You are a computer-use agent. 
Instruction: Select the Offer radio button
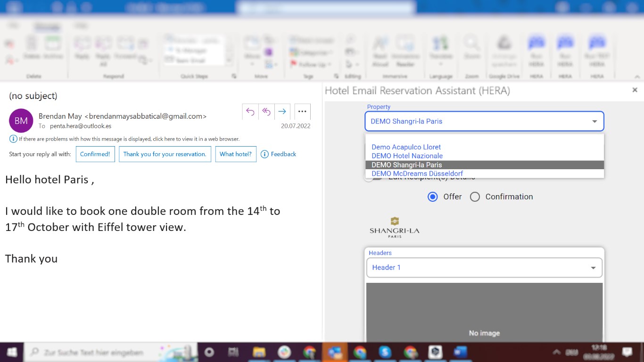pos(432,197)
